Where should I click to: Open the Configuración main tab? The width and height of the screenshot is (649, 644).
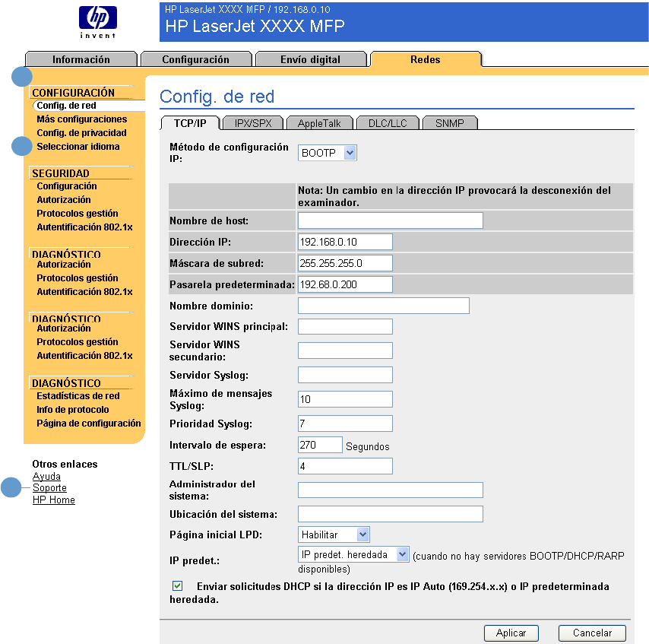pos(196,59)
